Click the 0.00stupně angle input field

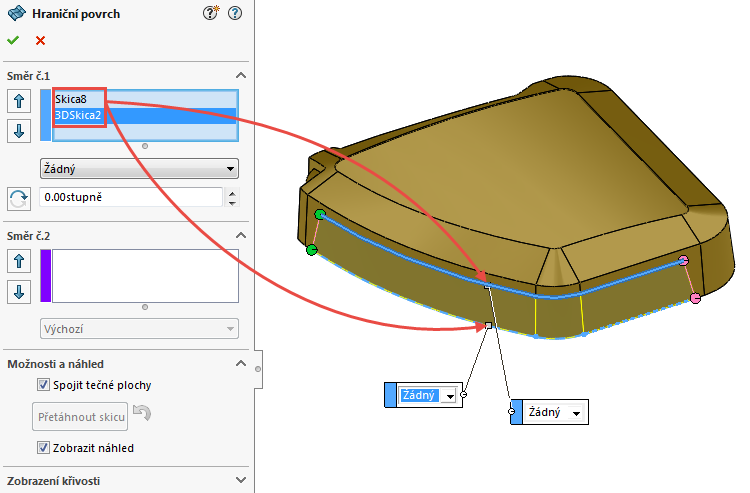(x=131, y=197)
